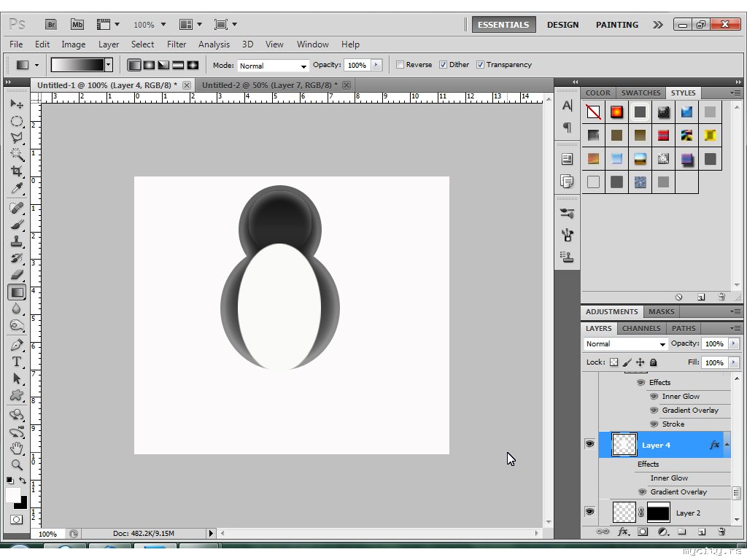Image resolution: width=747 pixels, height=560 pixels.
Task: Enable the Reverse checkbox
Action: [400, 65]
